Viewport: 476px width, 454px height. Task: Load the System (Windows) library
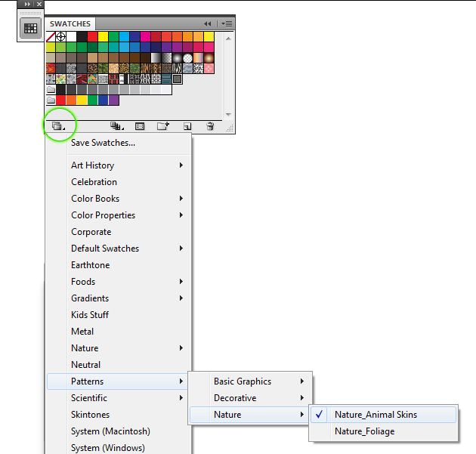pyautogui.click(x=119, y=448)
